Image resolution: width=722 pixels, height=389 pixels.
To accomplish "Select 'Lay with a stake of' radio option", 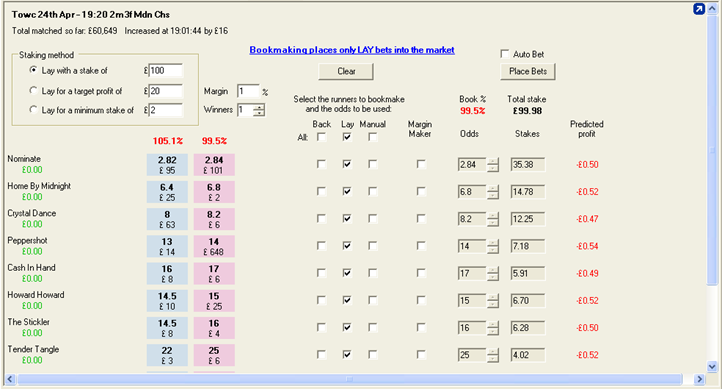I will point(33,70).
